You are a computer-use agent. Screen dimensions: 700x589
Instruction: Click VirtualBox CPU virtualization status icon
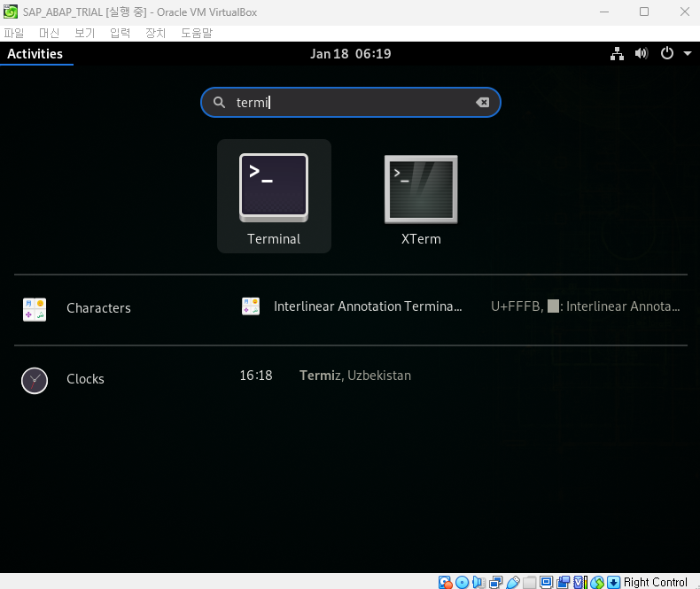pos(579,582)
